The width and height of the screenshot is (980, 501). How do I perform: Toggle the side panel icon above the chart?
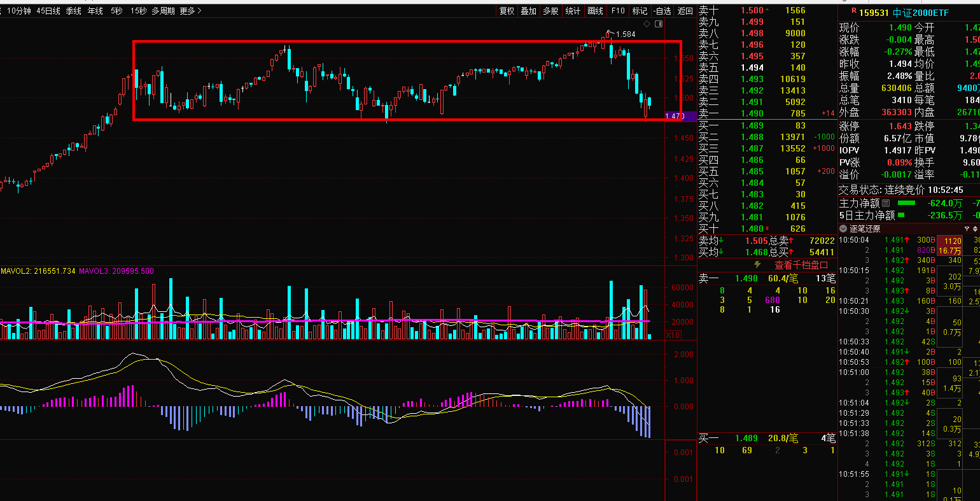tap(659, 24)
